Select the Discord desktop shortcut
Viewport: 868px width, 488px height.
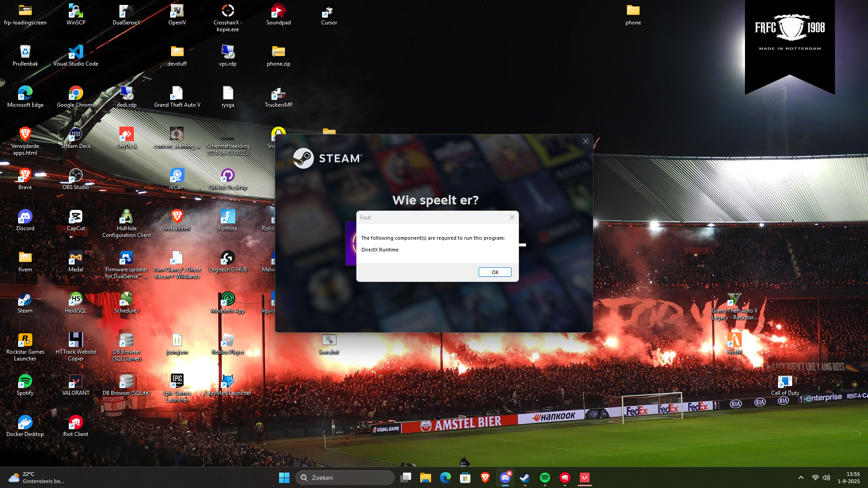(x=25, y=221)
